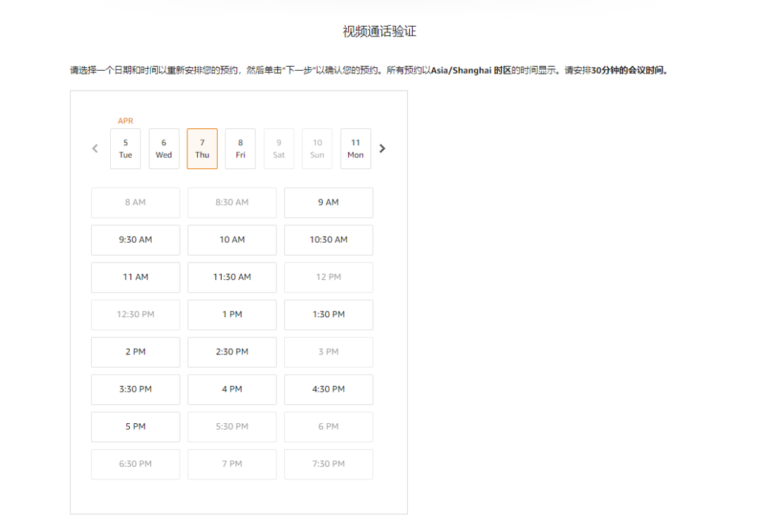Screen dimensions: 758x532
Task: Choose the 2 PM appointment slot
Action: point(135,352)
